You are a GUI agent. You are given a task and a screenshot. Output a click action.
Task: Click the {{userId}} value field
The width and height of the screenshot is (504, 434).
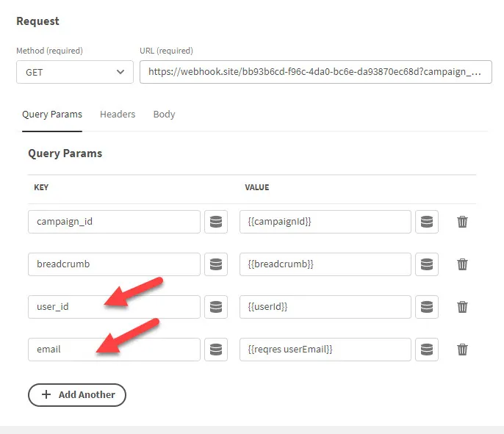click(325, 307)
